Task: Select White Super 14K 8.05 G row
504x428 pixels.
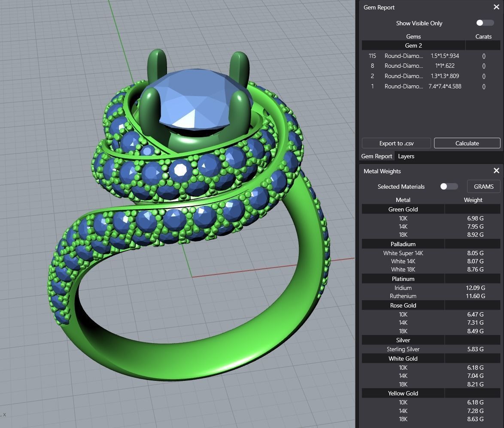Action: tap(431, 253)
